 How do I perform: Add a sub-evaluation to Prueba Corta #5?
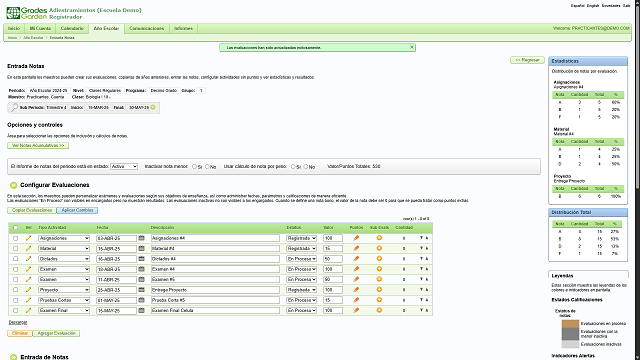point(379,300)
